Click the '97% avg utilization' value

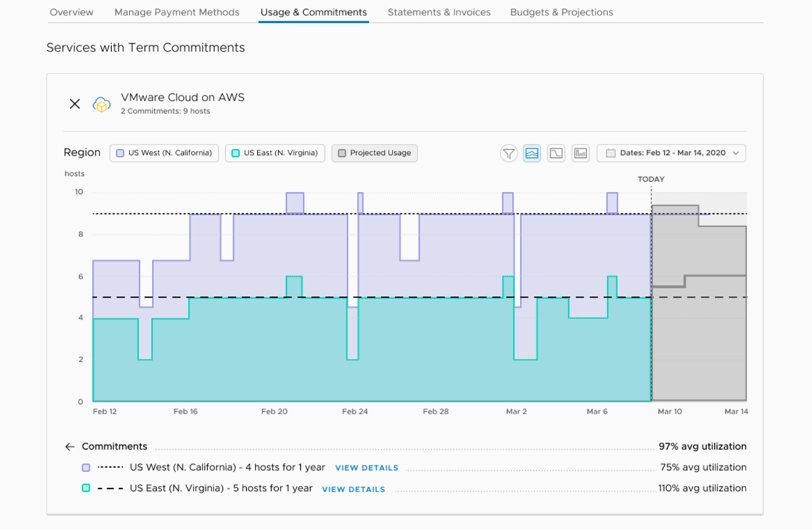coord(702,446)
